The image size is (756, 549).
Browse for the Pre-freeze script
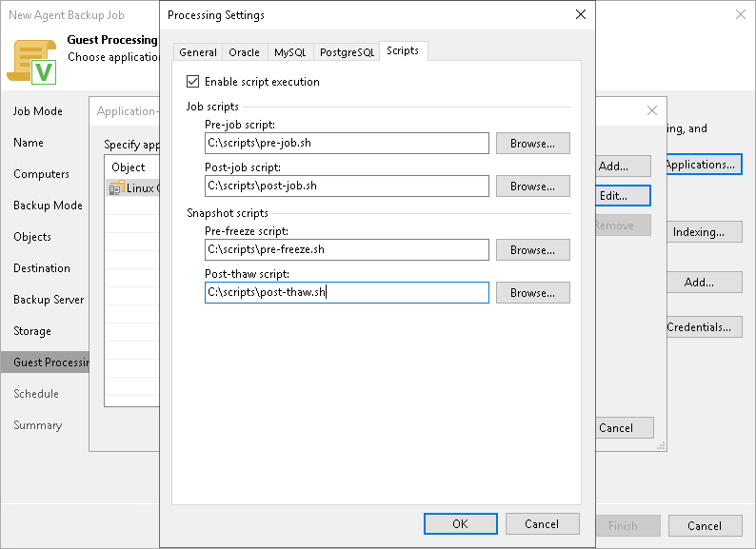533,249
